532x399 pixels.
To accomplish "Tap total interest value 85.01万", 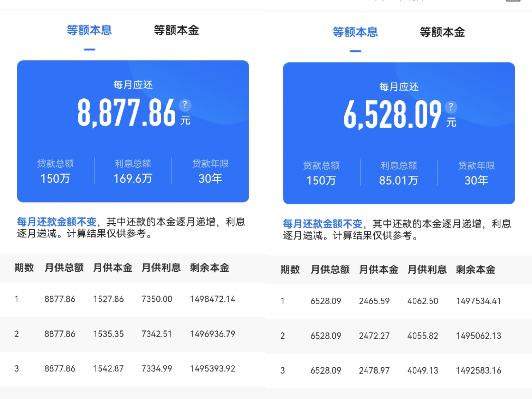I will pyautogui.click(x=399, y=180).
